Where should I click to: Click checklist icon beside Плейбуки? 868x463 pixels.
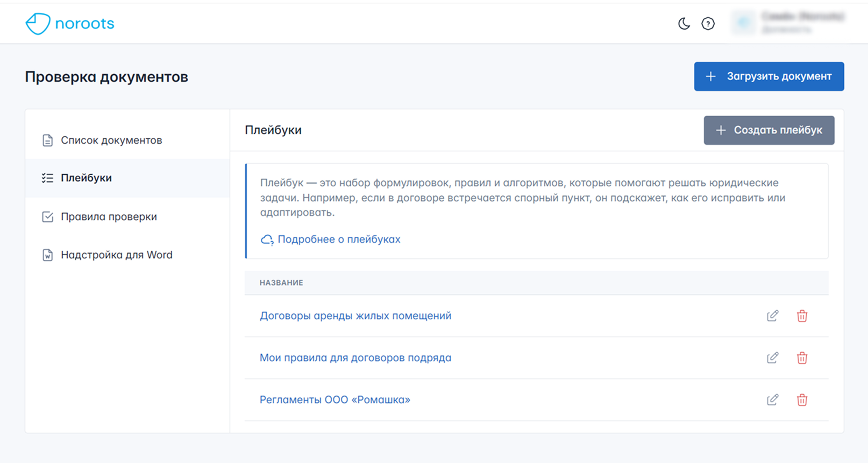coord(47,178)
